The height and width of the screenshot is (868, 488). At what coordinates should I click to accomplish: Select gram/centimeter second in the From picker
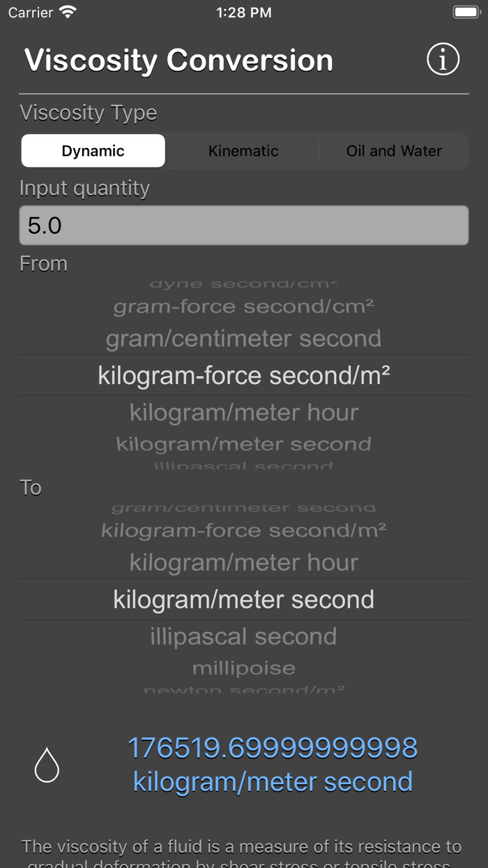click(243, 338)
